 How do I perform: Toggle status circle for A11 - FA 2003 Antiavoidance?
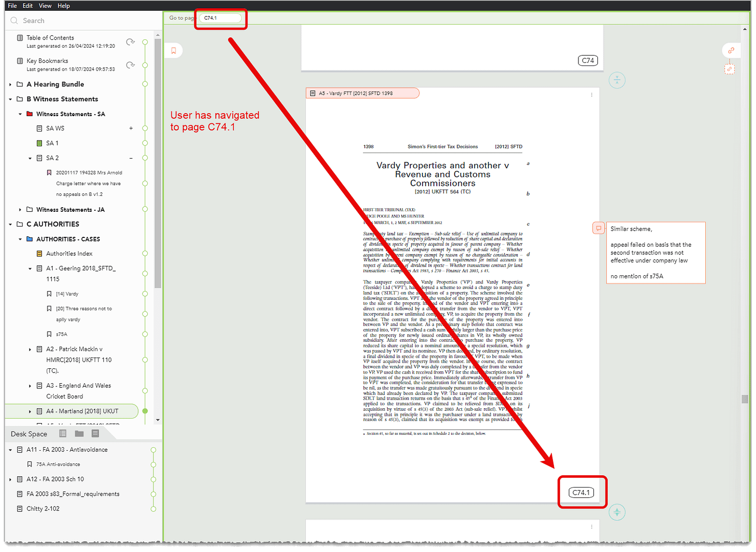click(x=153, y=450)
